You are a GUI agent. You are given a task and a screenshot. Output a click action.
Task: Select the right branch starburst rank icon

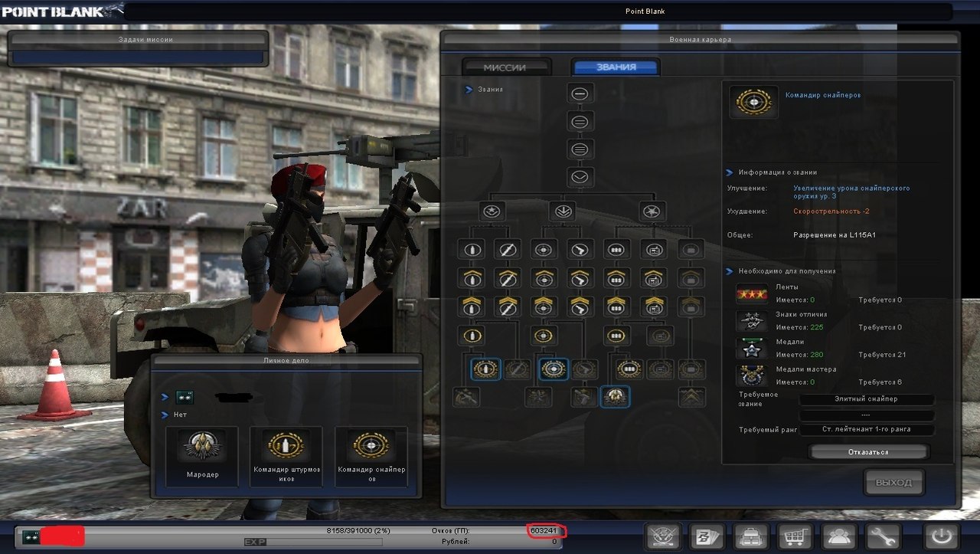point(652,211)
